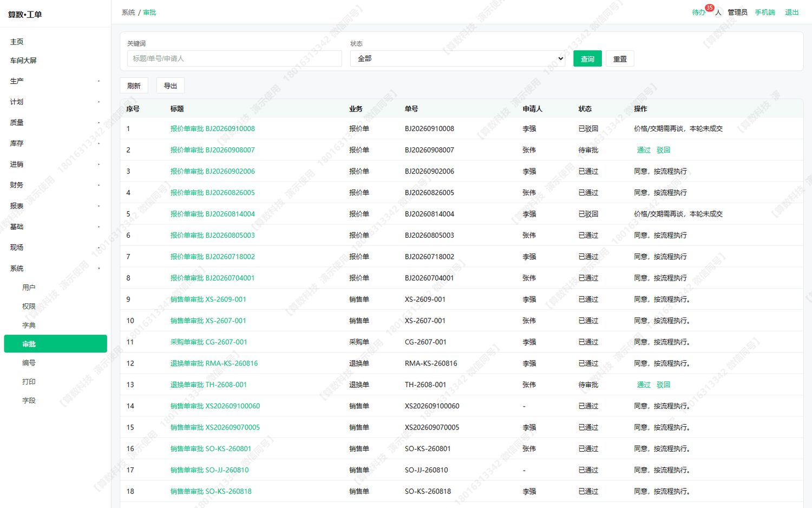This screenshot has height=508, width=812.
Task: Click 驳回 for TH-2608-001 row
Action: [663, 385]
